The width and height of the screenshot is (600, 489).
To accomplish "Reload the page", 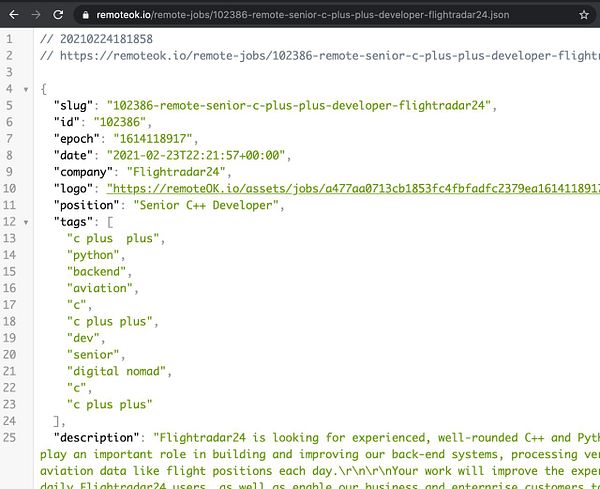I will coord(58,15).
